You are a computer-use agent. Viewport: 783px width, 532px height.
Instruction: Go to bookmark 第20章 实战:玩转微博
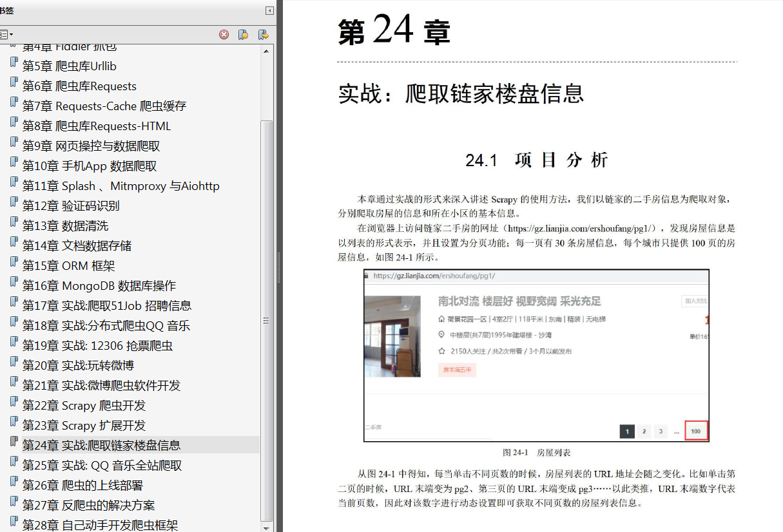(78, 366)
